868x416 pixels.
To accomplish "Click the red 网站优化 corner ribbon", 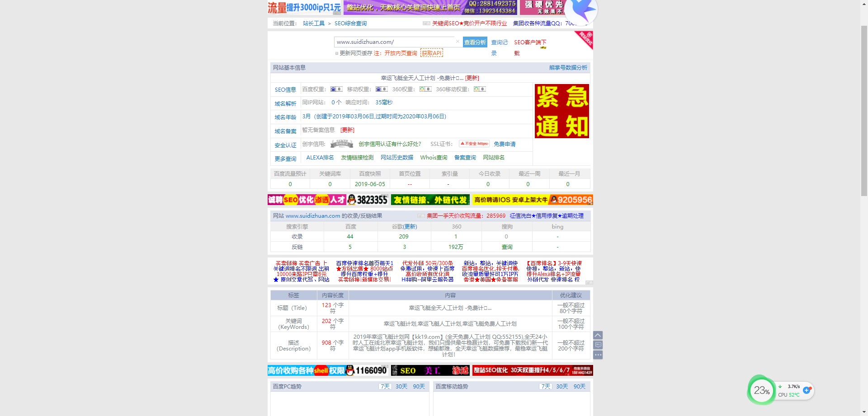I will coord(585,40).
